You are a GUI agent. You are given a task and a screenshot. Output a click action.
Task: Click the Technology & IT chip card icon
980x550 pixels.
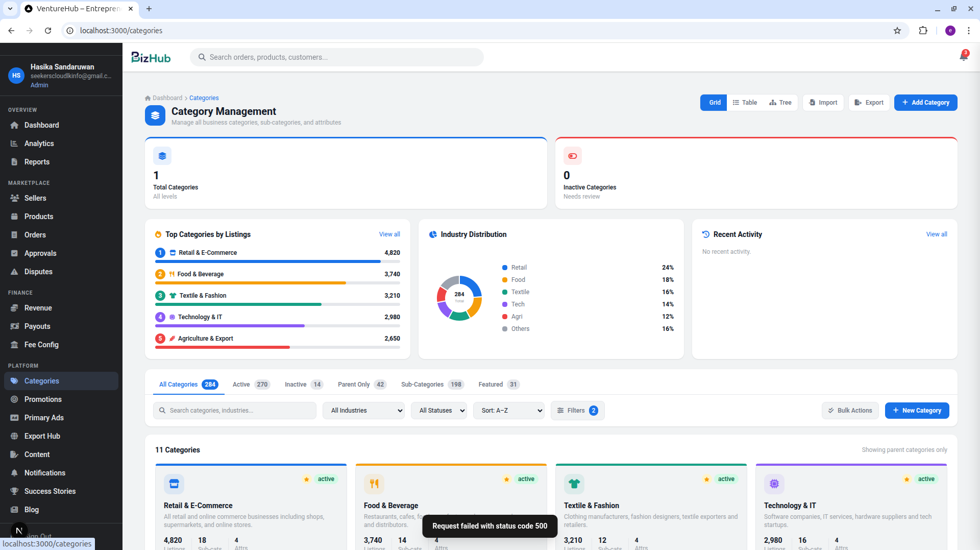774,484
